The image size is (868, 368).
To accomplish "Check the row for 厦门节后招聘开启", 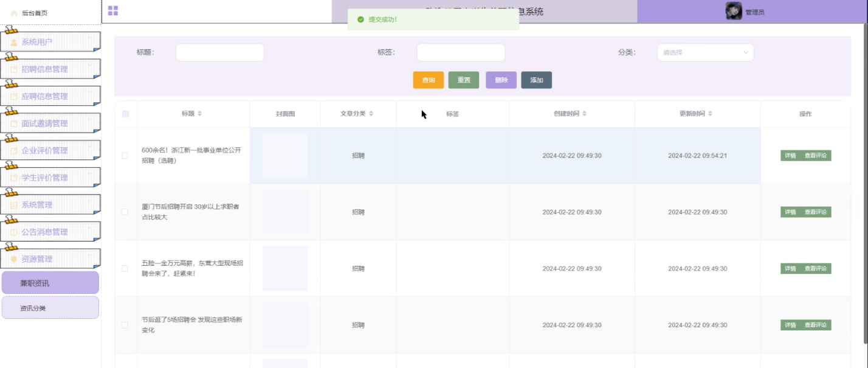I will 125,212.
